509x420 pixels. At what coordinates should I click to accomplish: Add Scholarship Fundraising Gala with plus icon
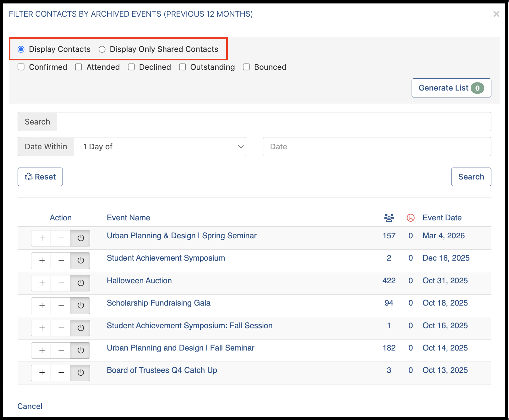(41, 306)
